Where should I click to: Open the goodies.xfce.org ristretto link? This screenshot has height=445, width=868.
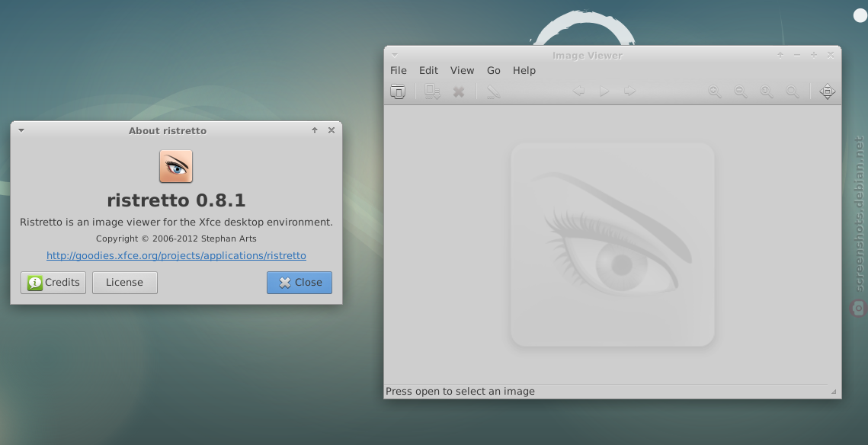coord(176,256)
